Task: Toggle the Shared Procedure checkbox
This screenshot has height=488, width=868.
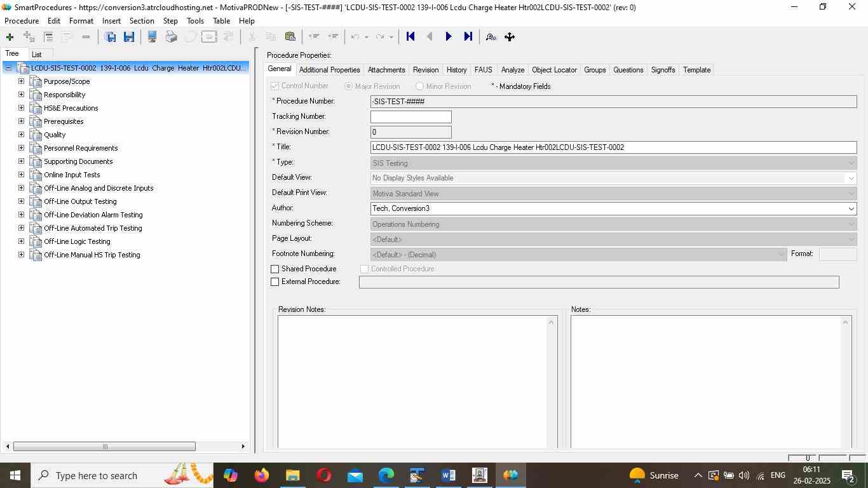Action: (275, 269)
